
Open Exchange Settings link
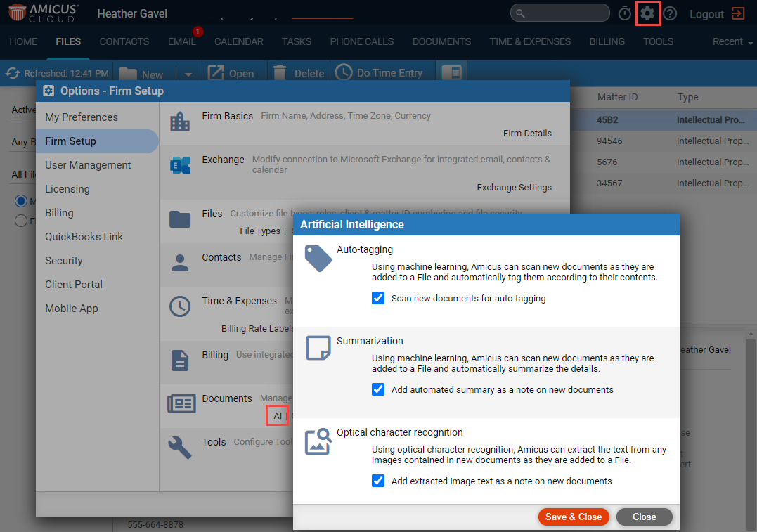point(515,188)
